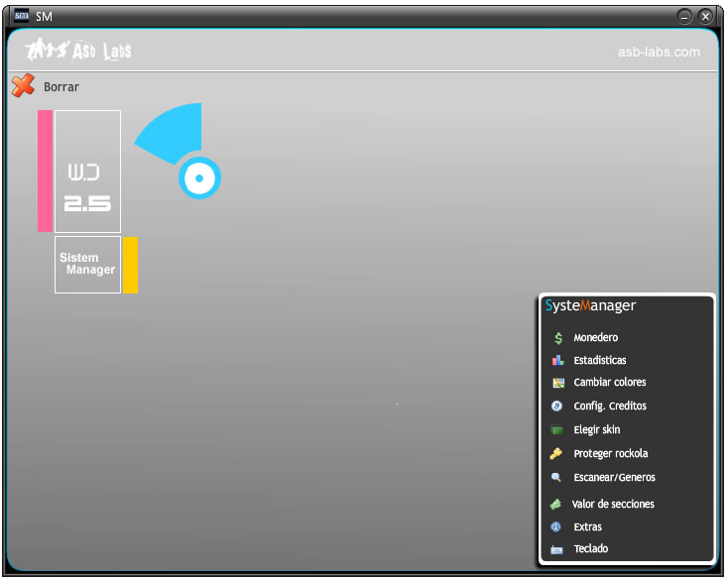The height and width of the screenshot is (582, 728).
Task: Click the keyboard icon beside Teclado
Action: coord(556,550)
